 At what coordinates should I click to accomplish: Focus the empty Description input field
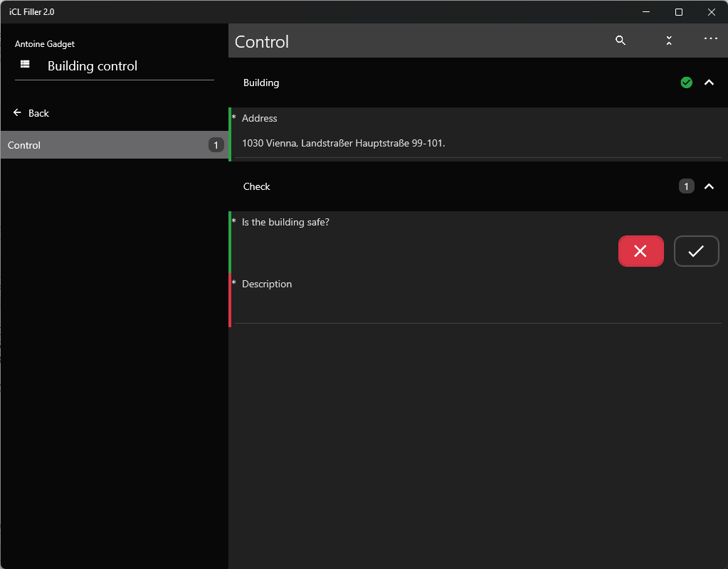click(477, 309)
